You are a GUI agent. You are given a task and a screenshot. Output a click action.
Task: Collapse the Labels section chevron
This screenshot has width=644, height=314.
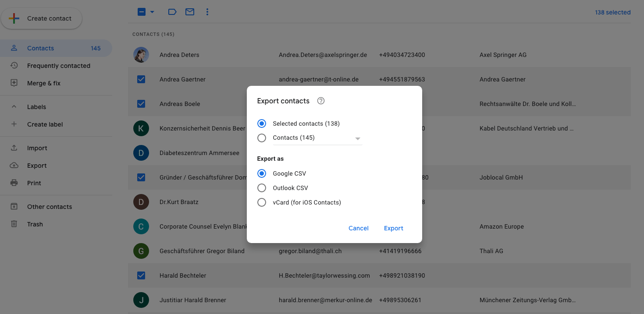point(14,106)
